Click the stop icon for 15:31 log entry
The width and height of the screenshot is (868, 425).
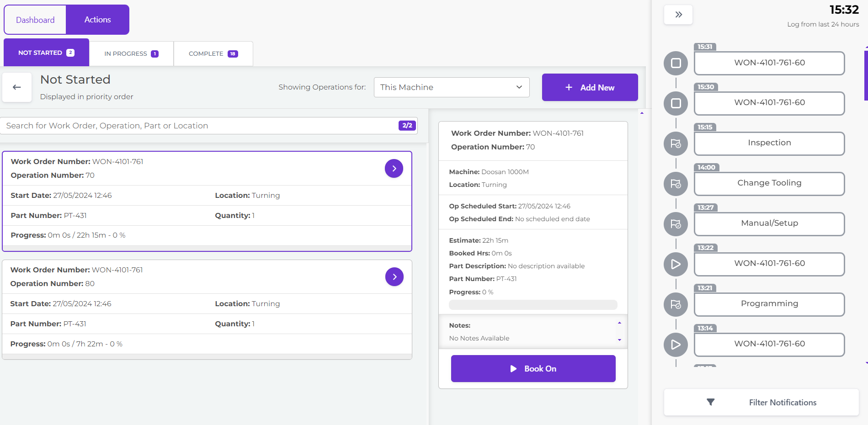tap(676, 63)
